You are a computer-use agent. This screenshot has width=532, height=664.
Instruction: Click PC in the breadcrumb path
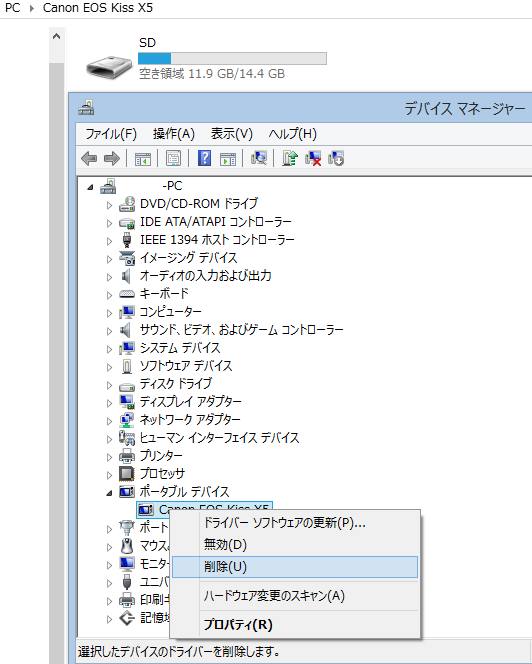pyautogui.click(x=12, y=8)
